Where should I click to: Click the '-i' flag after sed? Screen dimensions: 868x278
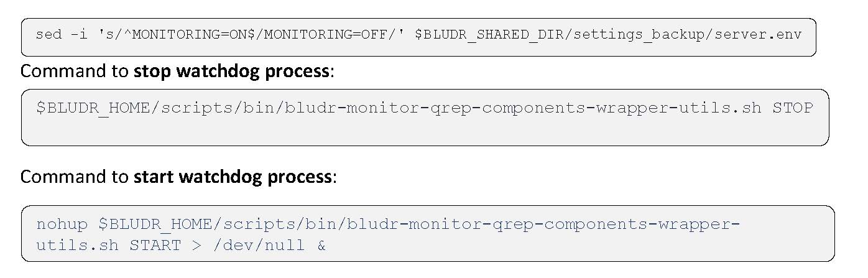(80, 34)
